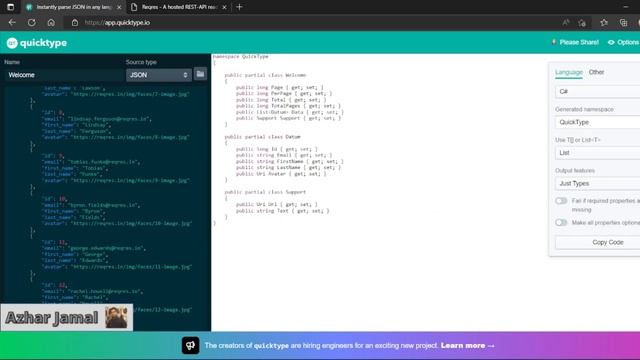This screenshot has height=360, width=640.
Task: Click the 'public Uri Avatar' property line
Action: click(x=281, y=174)
